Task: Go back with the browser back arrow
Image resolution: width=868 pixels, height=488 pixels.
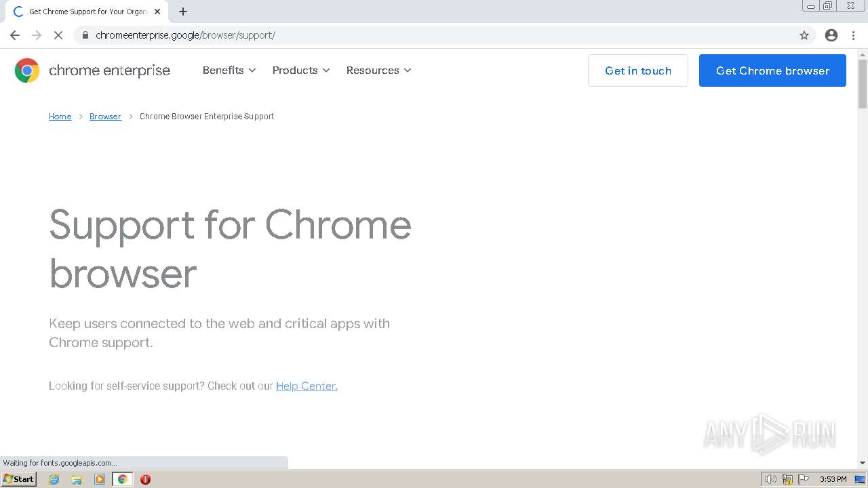Action: (15, 35)
